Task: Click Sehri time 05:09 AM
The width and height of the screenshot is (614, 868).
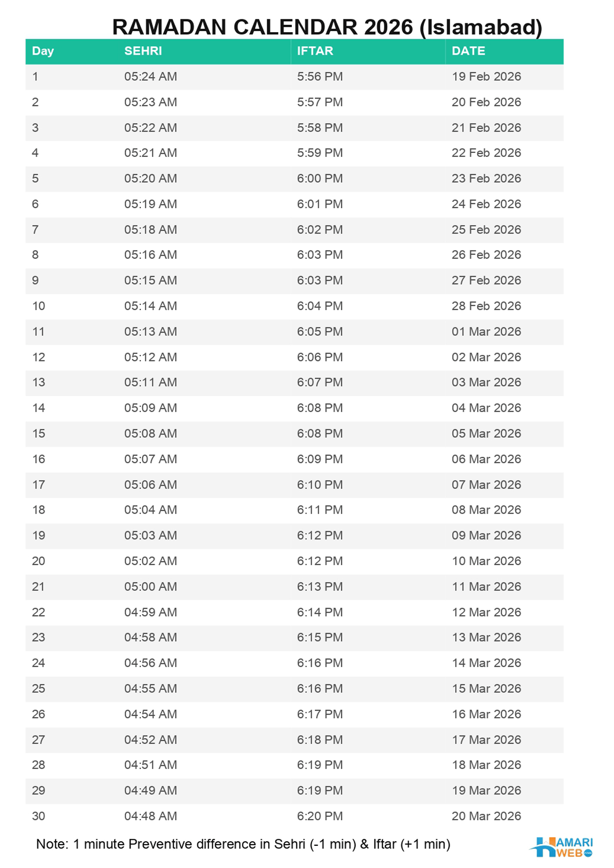Action: pyautogui.click(x=150, y=408)
